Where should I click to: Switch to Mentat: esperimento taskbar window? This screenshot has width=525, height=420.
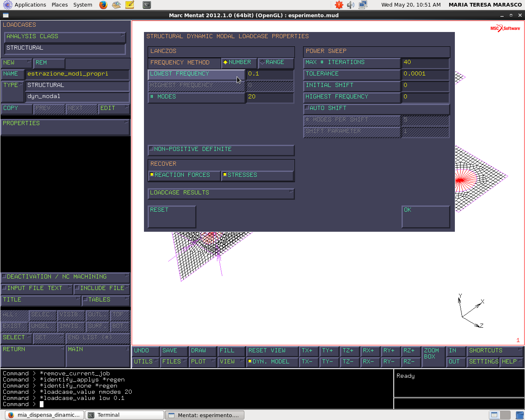point(205,415)
